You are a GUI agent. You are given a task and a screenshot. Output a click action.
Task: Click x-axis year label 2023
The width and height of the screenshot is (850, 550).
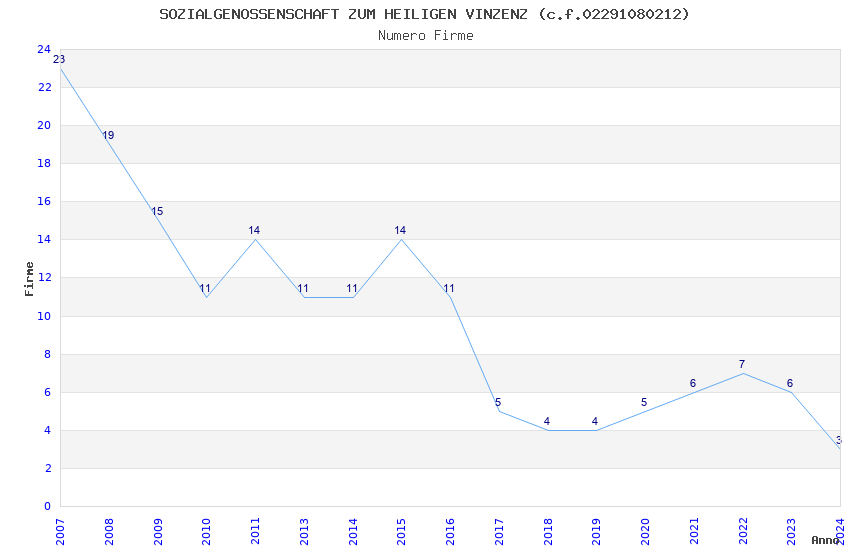pyautogui.click(x=791, y=532)
